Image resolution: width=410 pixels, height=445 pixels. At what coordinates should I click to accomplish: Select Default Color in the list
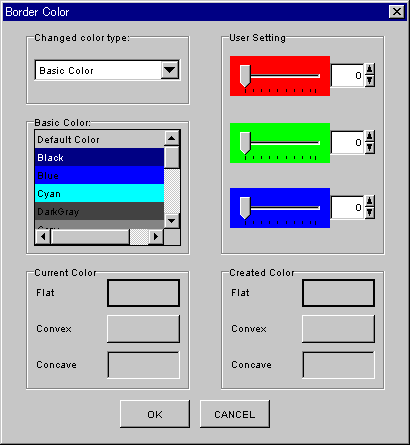[99, 139]
